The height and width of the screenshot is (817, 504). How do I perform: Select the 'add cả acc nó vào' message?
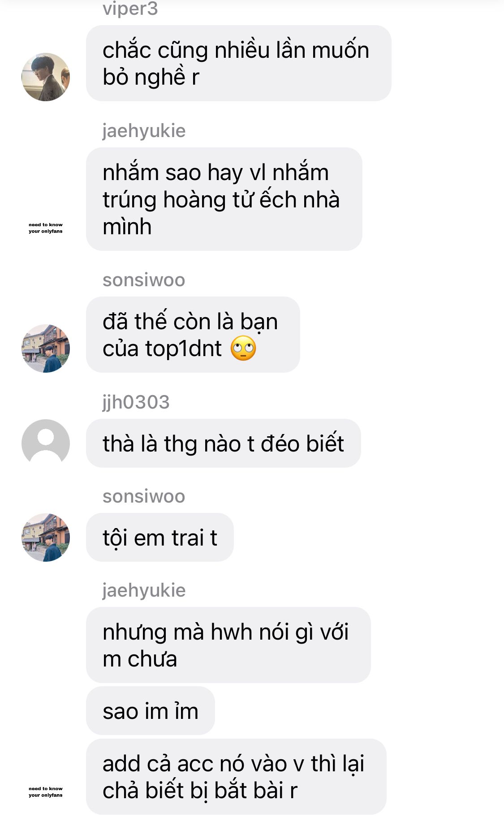(236, 777)
